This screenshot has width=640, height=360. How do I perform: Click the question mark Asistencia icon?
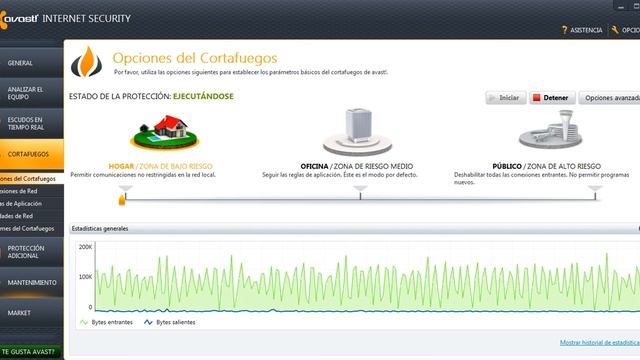tap(564, 30)
